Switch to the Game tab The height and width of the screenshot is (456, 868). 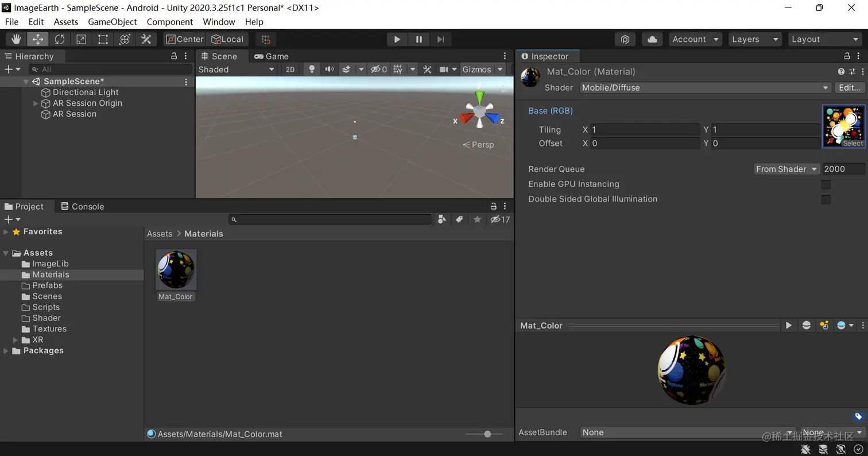pos(272,56)
